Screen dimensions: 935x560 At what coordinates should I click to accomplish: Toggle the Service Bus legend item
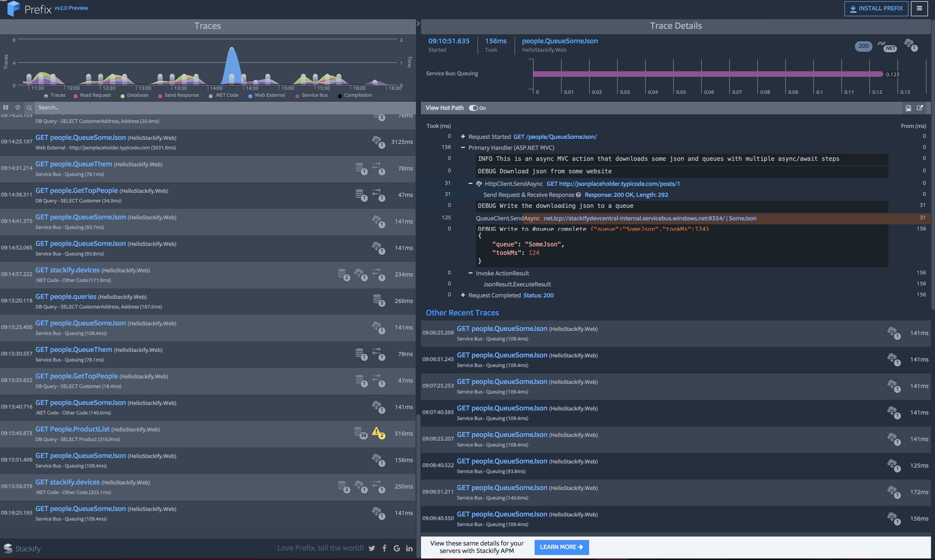tap(311, 95)
